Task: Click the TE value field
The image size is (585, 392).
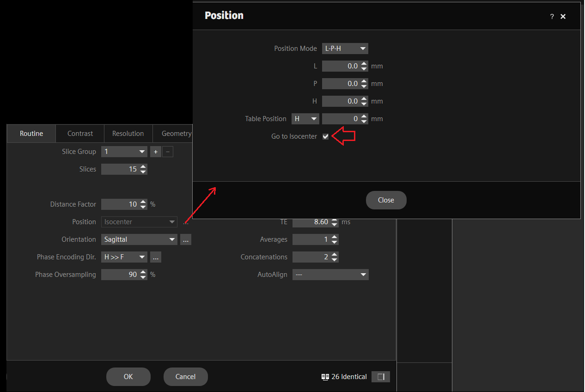Action: (x=311, y=222)
